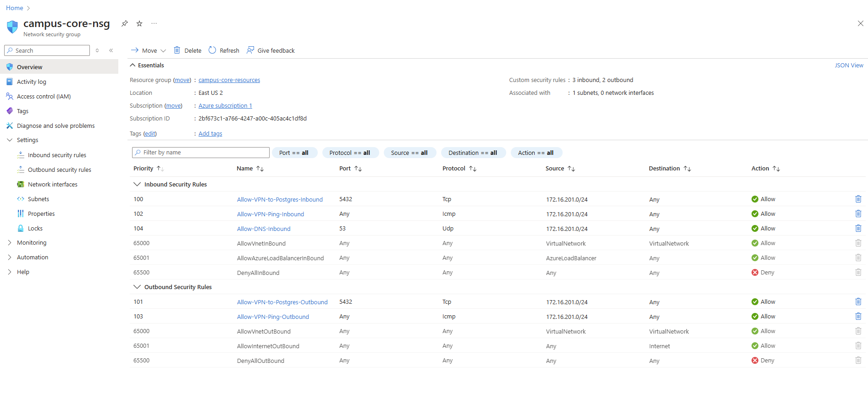
Task: Open Tags in the left menu
Action: pyautogui.click(x=59, y=111)
